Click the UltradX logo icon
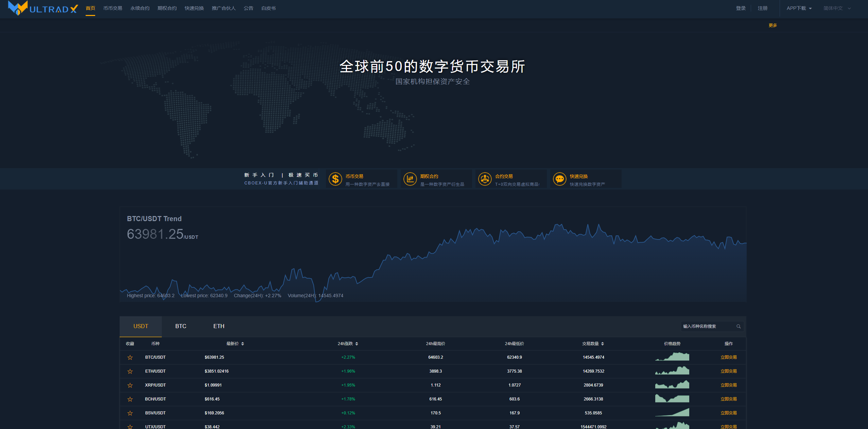 coord(18,8)
